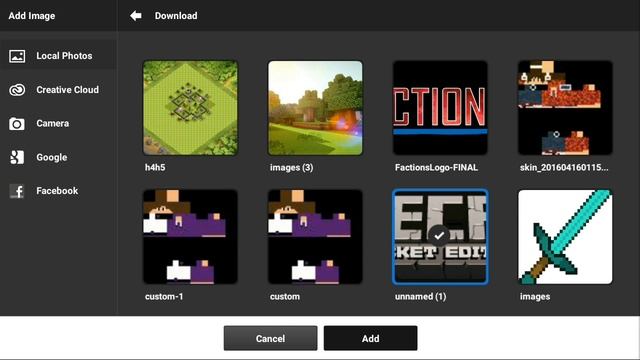640x360 pixels.
Task: Click the Add Image header text
Action: click(x=32, y=16)
